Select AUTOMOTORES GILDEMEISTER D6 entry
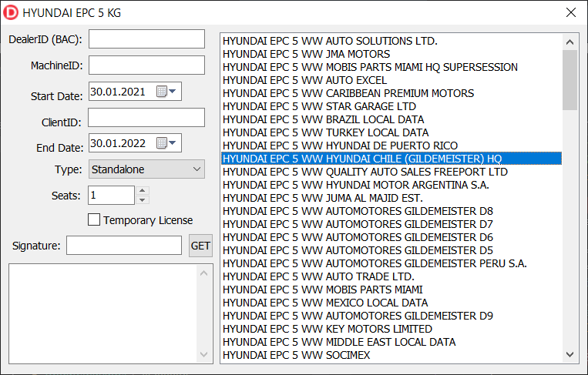Screen dimensions: 588x375 coord(391,237)
